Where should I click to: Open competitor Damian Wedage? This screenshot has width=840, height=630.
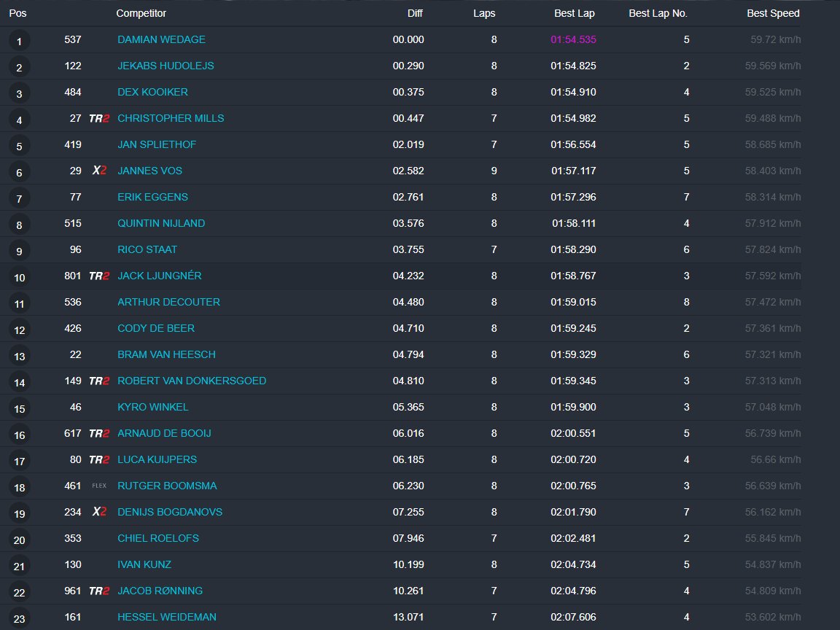[161, 39]
